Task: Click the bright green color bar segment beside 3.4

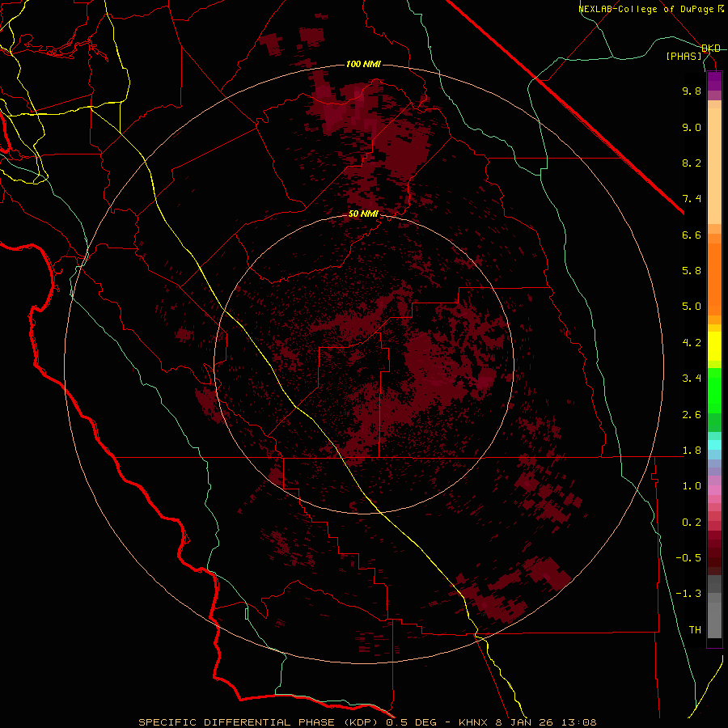Action: tap(714, 390)
